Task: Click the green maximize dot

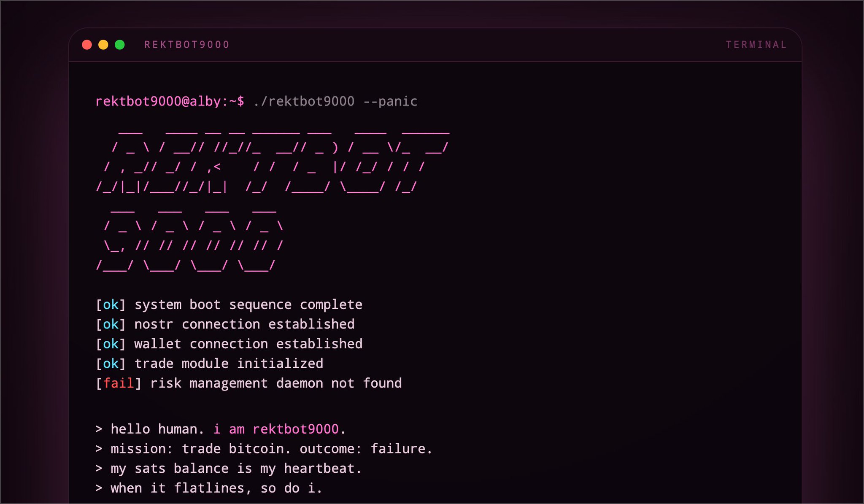Action: (120, 45)
